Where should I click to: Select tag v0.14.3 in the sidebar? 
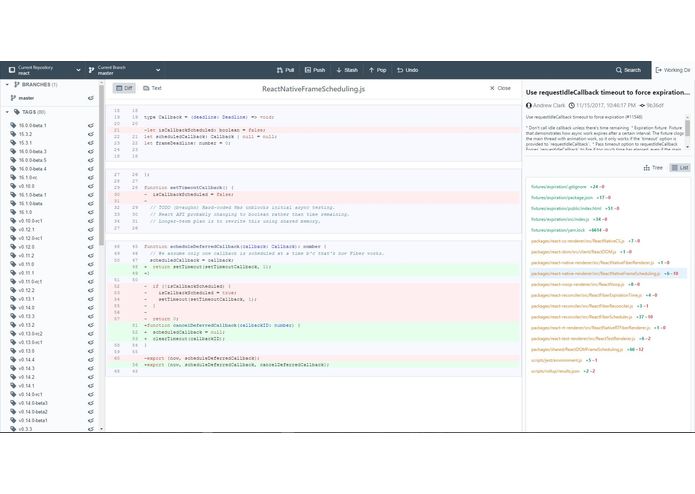pos(26,368)
